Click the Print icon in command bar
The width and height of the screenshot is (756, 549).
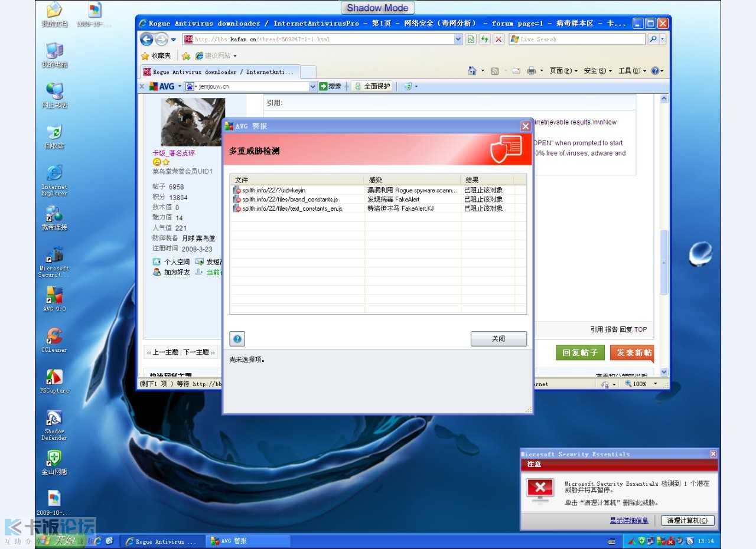531,71
